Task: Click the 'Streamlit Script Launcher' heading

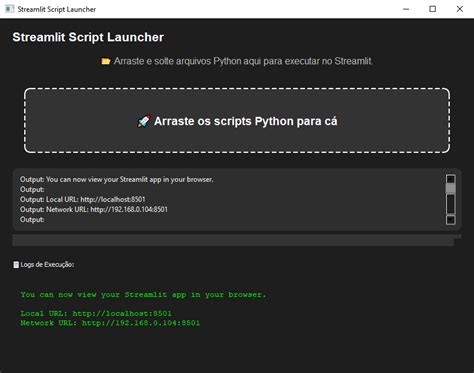Action: coord(88,37)
